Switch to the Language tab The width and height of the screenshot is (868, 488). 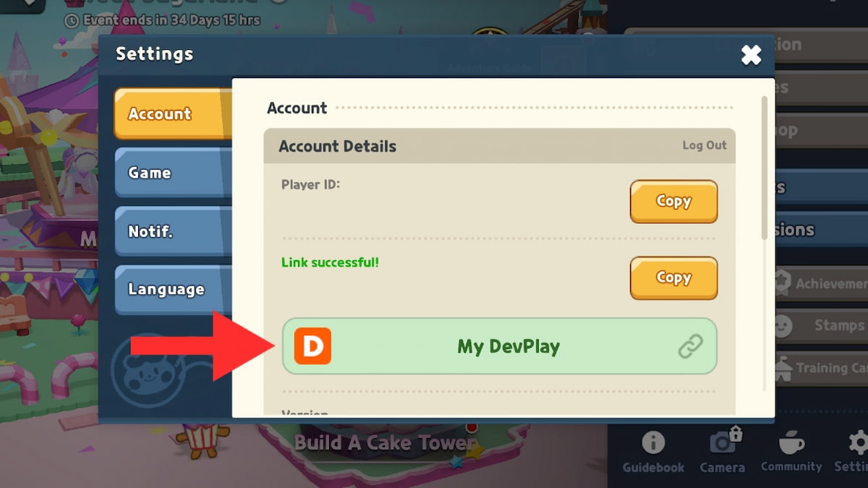pos(173,289)
